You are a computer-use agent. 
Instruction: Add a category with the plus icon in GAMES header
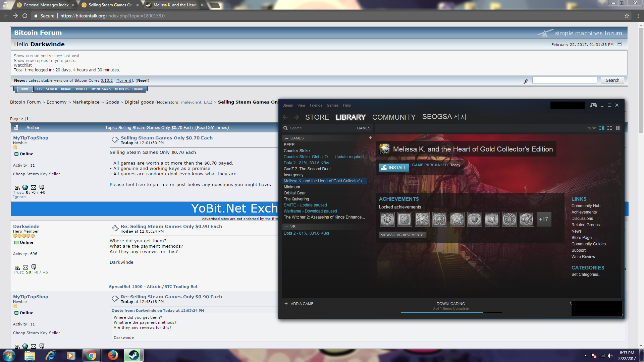(371, 138)
